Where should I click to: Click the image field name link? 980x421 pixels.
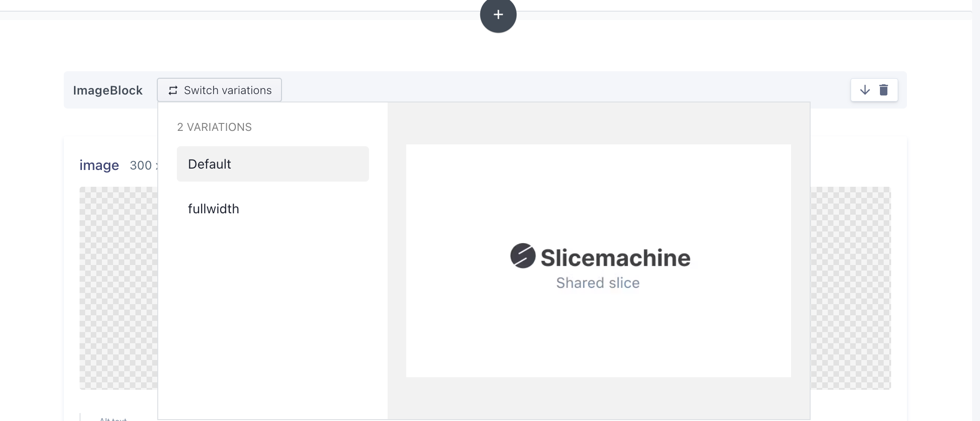pyautogui.click(x=99, y=165)
